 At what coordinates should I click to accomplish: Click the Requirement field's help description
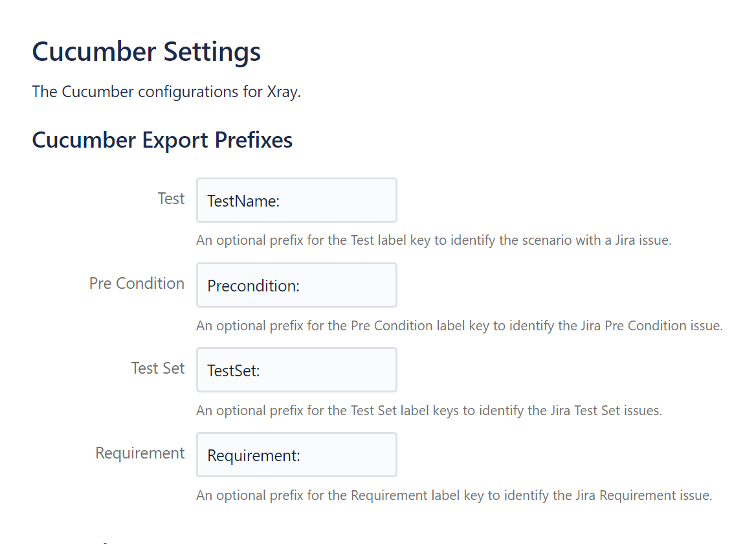click(x=454, y=496)
